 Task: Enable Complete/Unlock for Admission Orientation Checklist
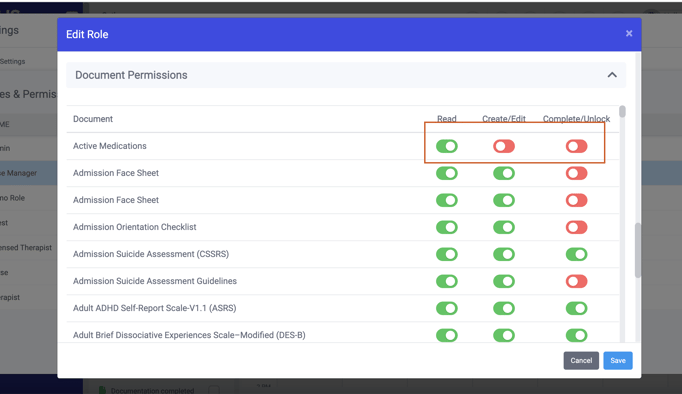point(576,227)
